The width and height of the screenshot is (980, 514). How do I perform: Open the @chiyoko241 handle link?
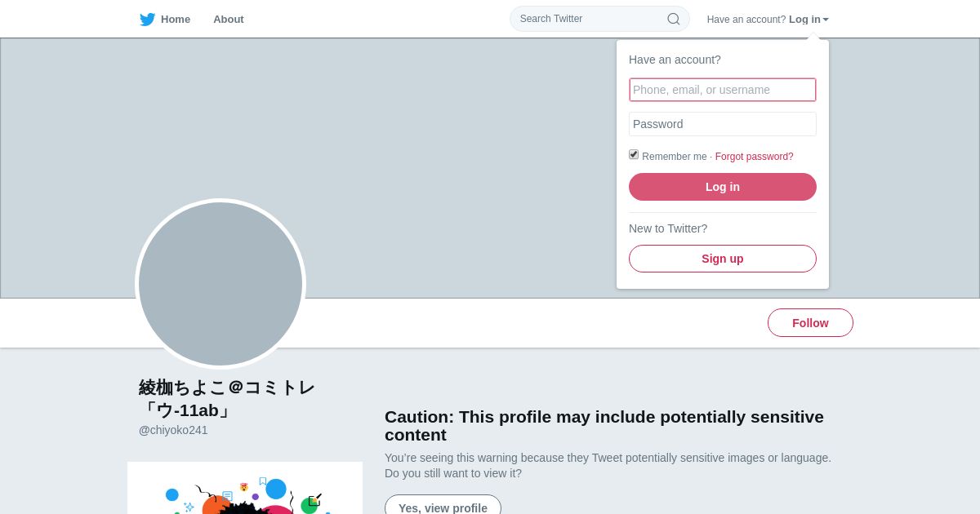[173, 430]
